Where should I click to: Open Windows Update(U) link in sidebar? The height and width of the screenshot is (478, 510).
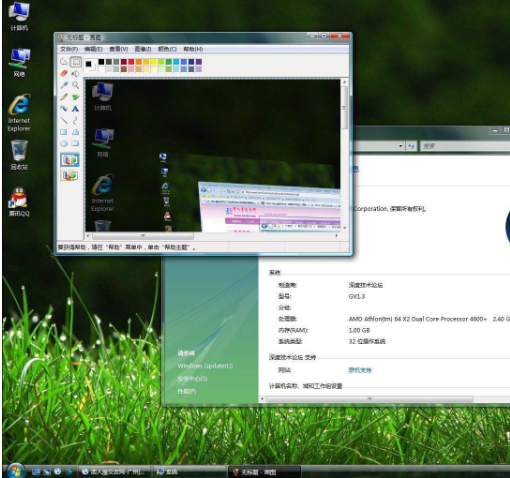point(205,366)
